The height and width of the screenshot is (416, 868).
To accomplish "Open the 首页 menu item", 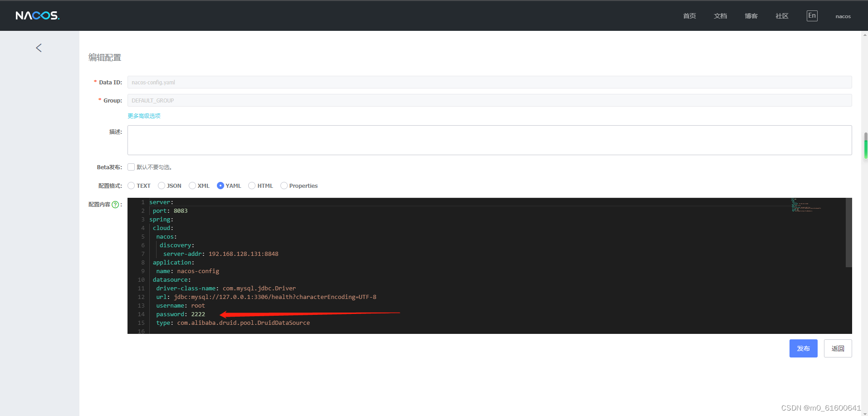I will click(689, 16).
